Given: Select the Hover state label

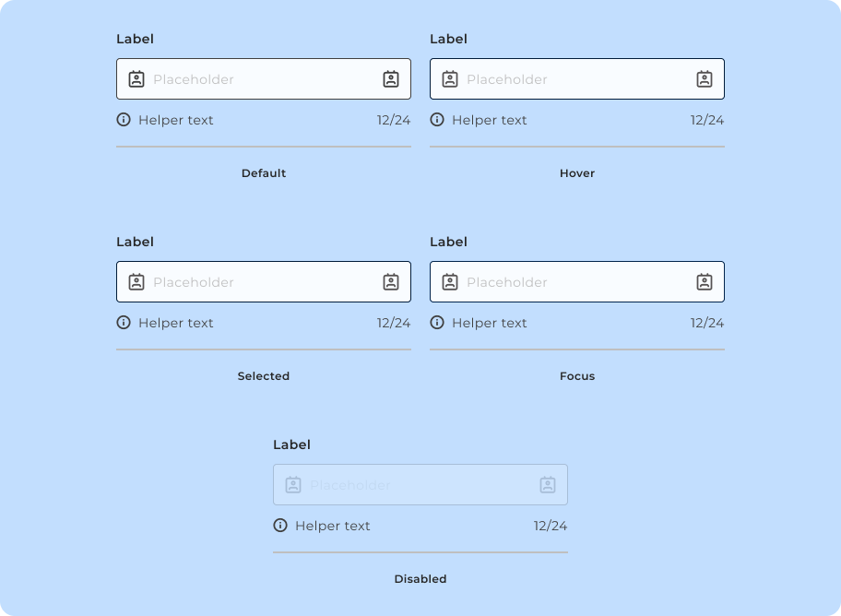Looking at the screenshot, I should [577, 172].
